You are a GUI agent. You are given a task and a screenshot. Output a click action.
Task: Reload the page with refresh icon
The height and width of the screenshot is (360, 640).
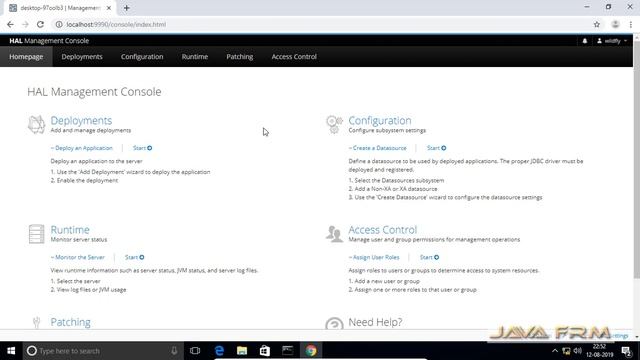40,24
